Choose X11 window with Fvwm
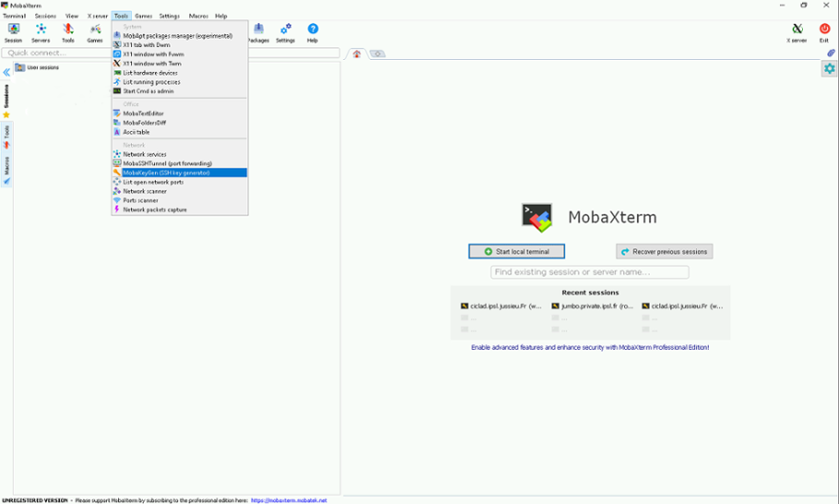Image resolution: width=839 pixels, height=504 pixels. coord(180,54)
